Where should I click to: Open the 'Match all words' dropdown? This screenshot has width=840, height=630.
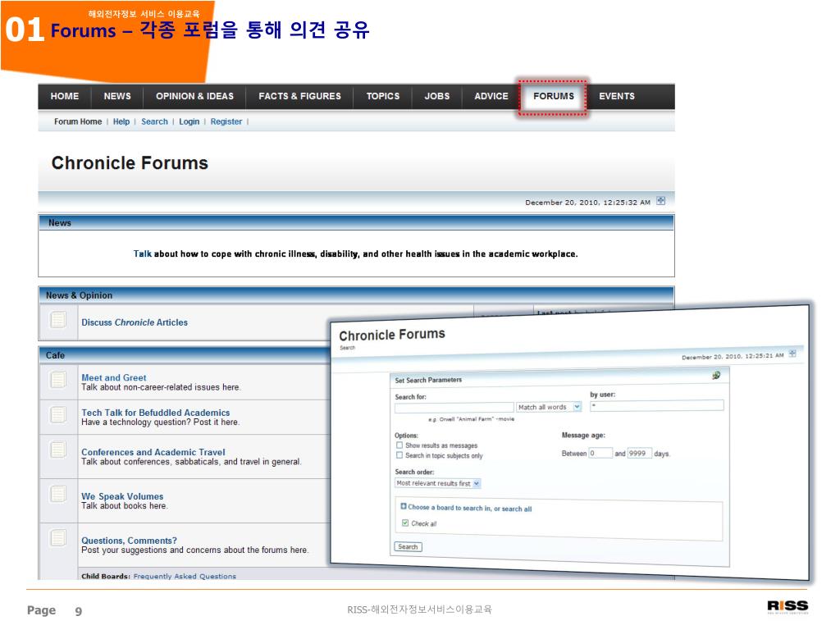tap(549, 407)
